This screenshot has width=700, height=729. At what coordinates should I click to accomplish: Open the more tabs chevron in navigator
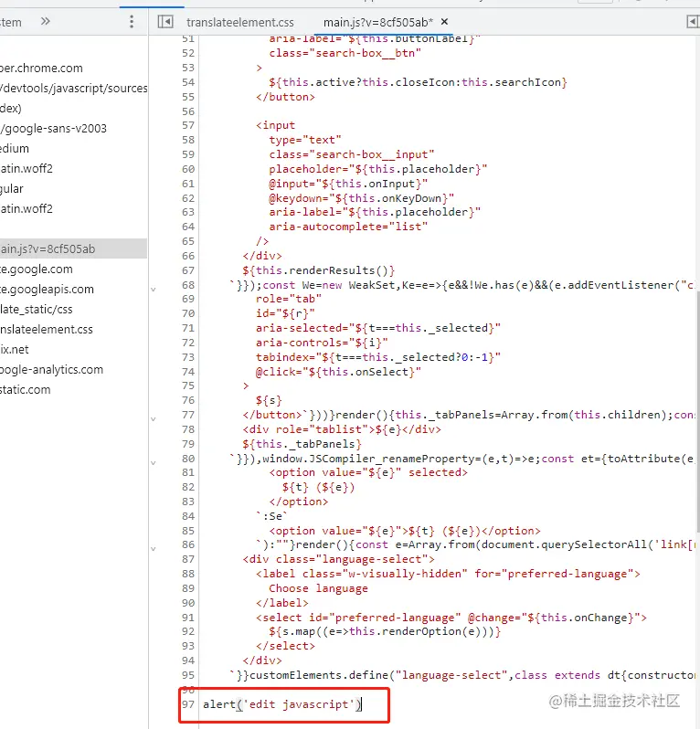coord(45,21)
